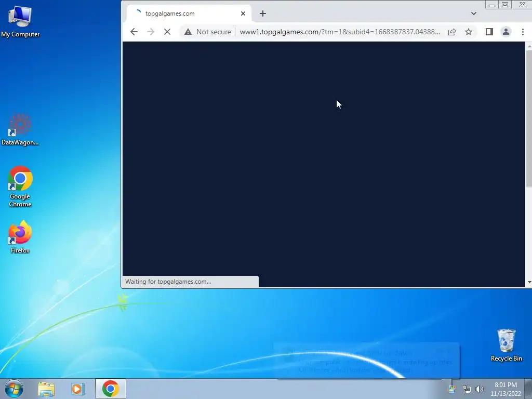Click the scrollbar down arrow
532x399 pixels.
point(529,283)
